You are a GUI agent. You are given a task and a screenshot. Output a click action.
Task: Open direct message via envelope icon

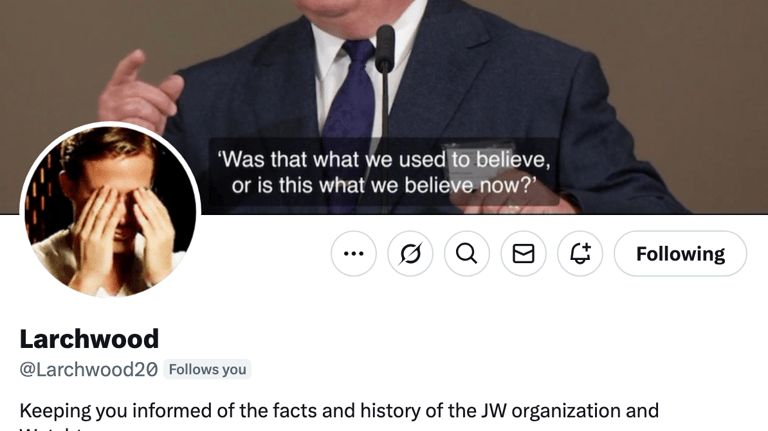click(x=523, y=254)
